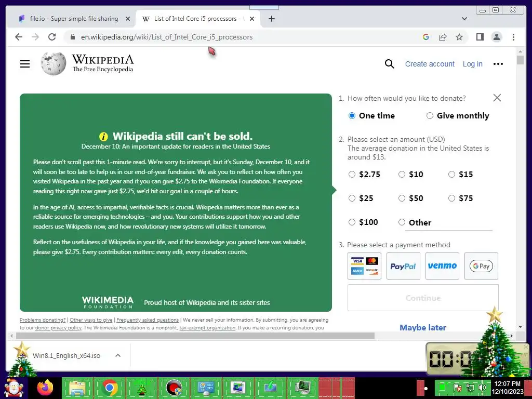The width and height of the screenshot is (532, 399).
Task: Open the Chrome profile avatar
Action: pyautogui.click(x=496, y=37)
